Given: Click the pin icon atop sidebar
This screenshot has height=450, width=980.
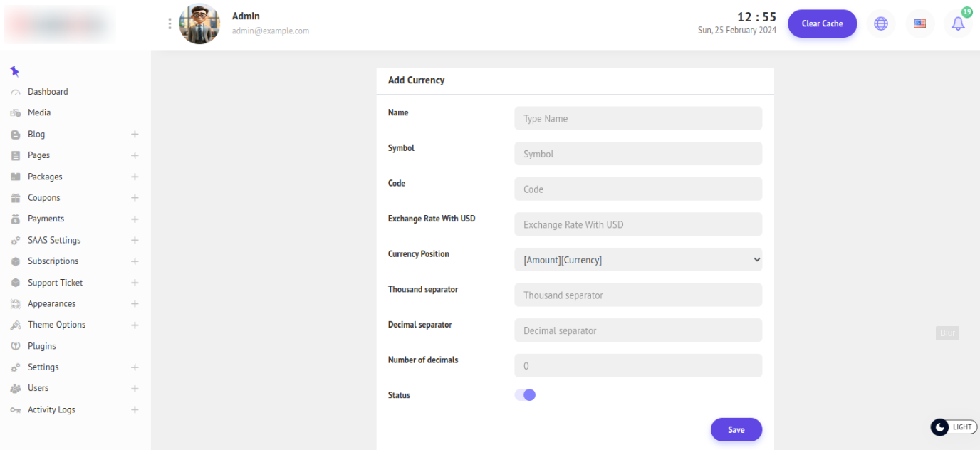Looking at the screenshot, I should click(15, 71).
